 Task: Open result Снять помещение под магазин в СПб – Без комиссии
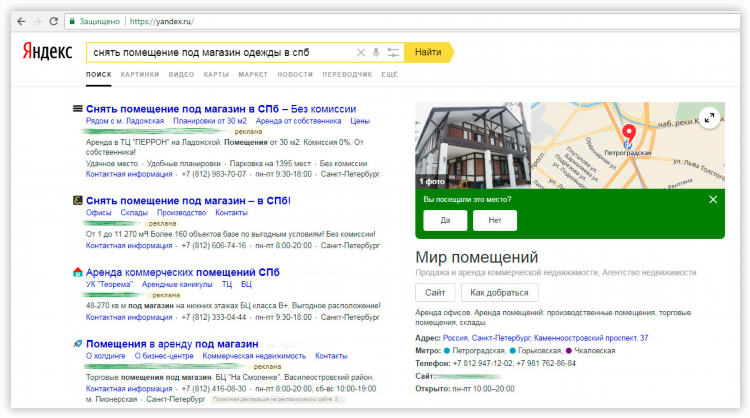click(221, 109)
